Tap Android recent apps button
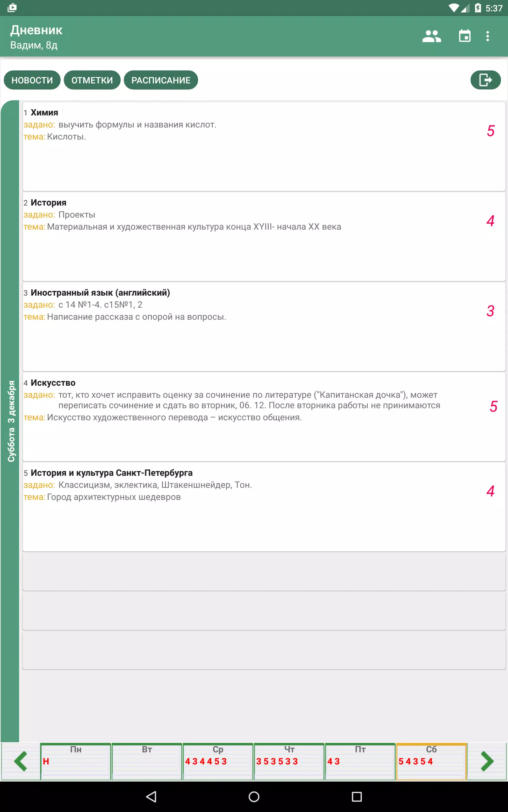This screenshot has width=508, height=812. tap(357, 796)
